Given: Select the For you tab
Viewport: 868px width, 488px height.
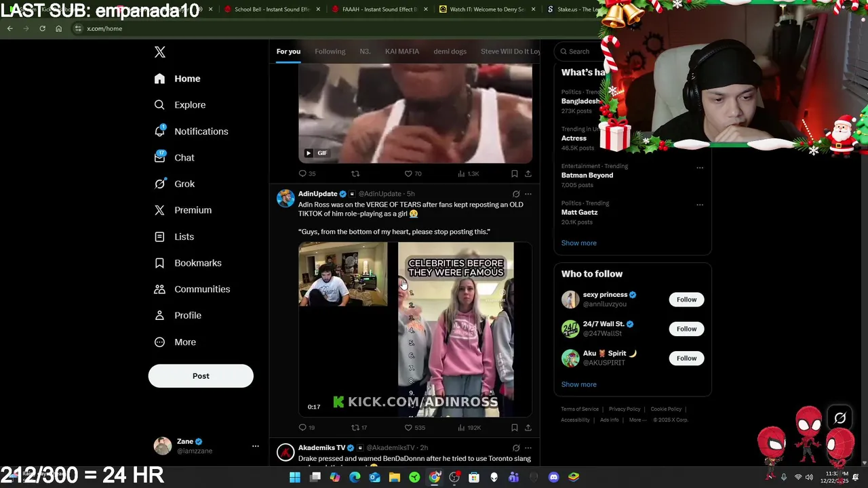Looking at the screenshot, I should (288, 52).
